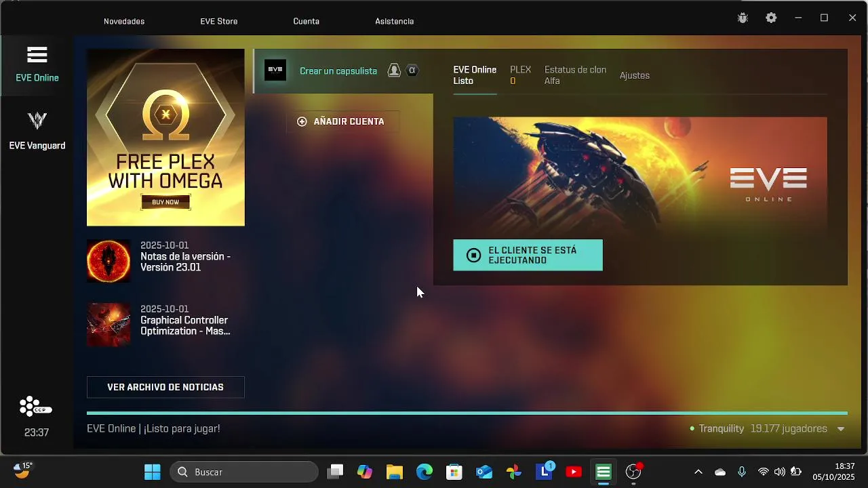This screenshot has width=868, height=488.
Task: Open weather widget showing 15°
Action: click(23, 470)
